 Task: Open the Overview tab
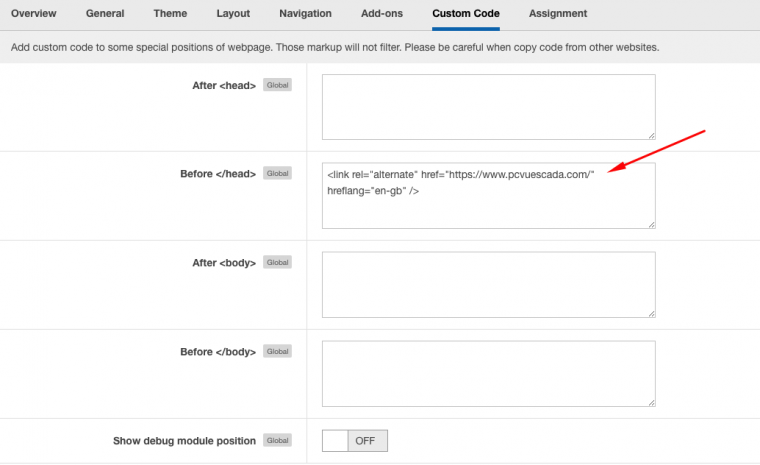(34, 14)
